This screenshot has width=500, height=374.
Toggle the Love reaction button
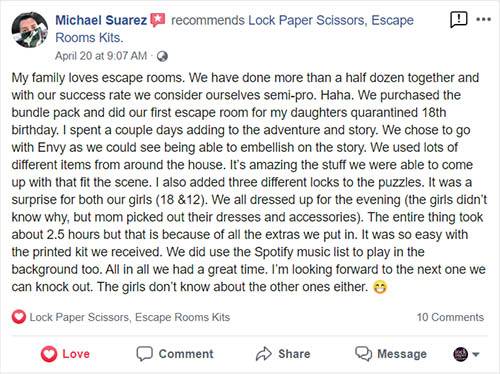[x=65, y=354]
